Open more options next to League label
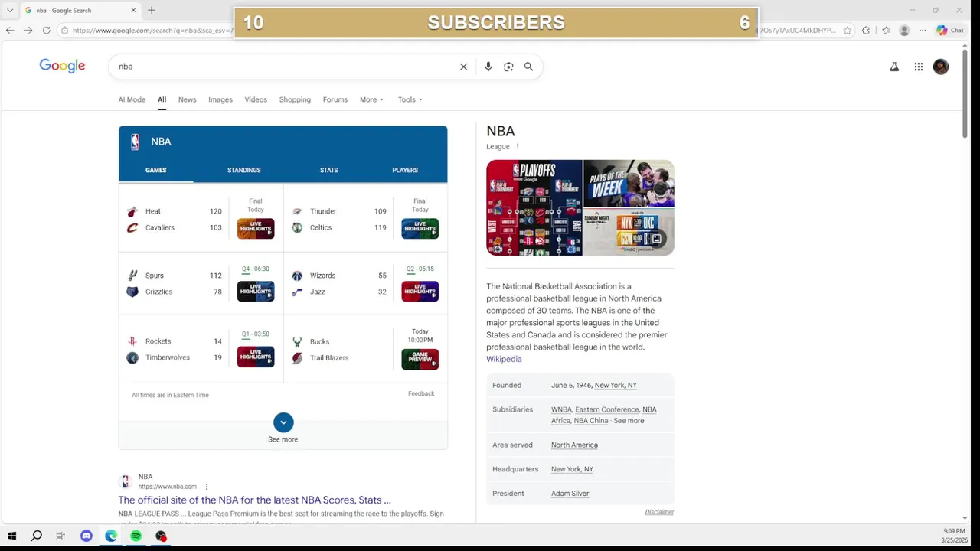 [x=518, y=146]
